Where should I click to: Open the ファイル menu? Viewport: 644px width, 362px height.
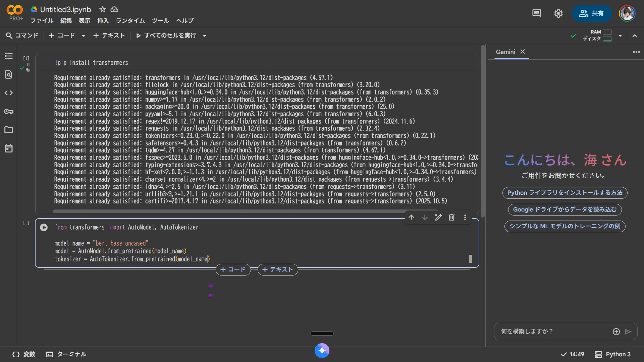click(42, 21)
